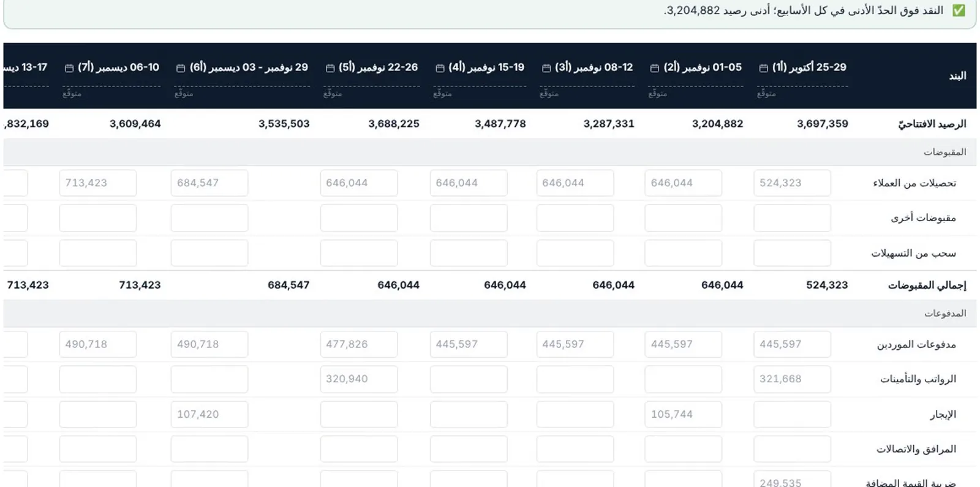The height and width of the screenshot is (487, 980).
Task: Select opening balance value 3,697,359
Action: pos(823,124)
